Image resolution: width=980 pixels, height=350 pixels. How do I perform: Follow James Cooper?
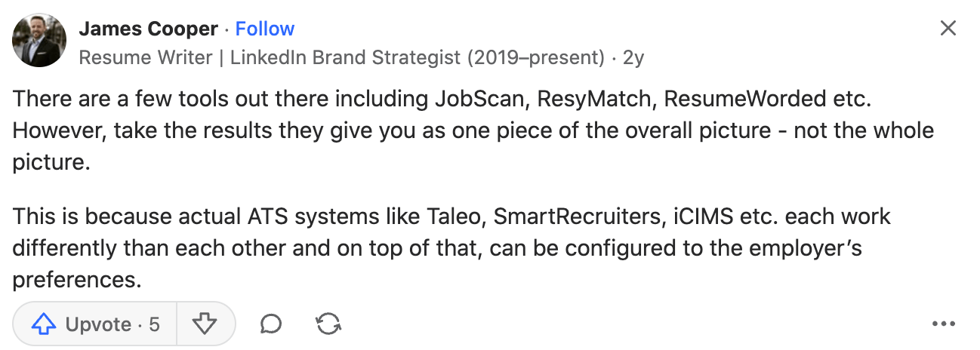[265, 29]
